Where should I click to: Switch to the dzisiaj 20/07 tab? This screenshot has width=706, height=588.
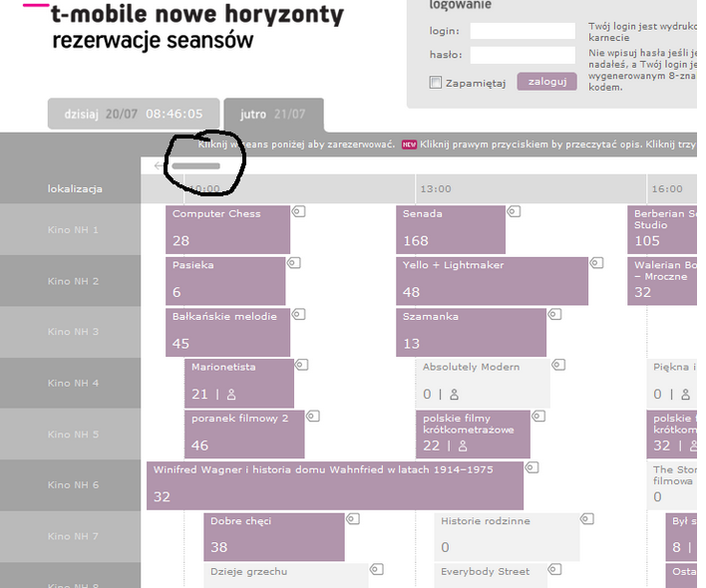click(133, 115)
